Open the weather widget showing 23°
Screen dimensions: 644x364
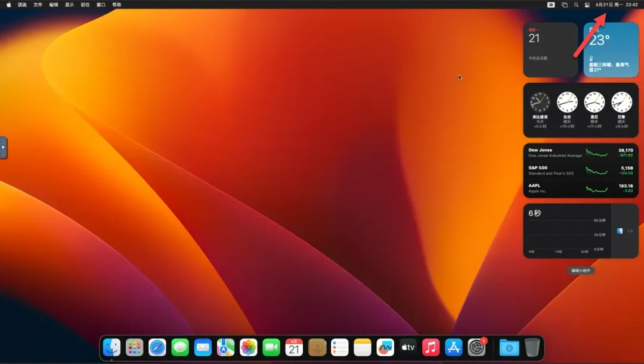coord(611,49)
